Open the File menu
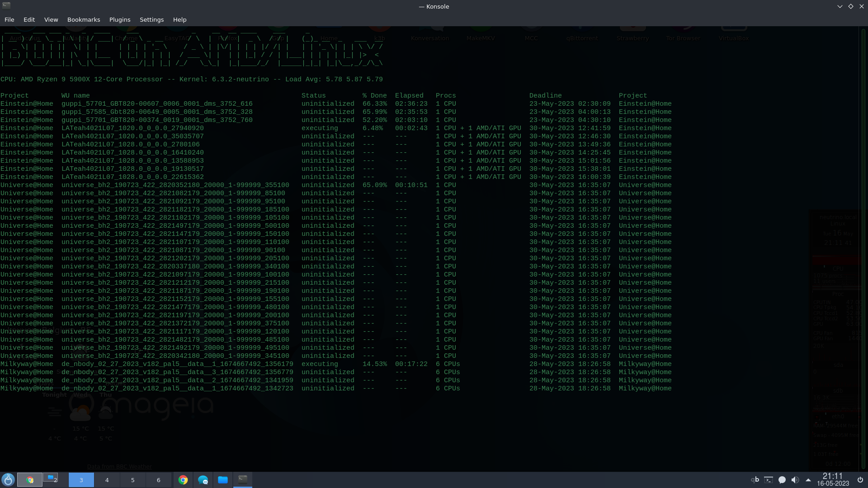This screenshot has width=868, height=488. (9, 19)
